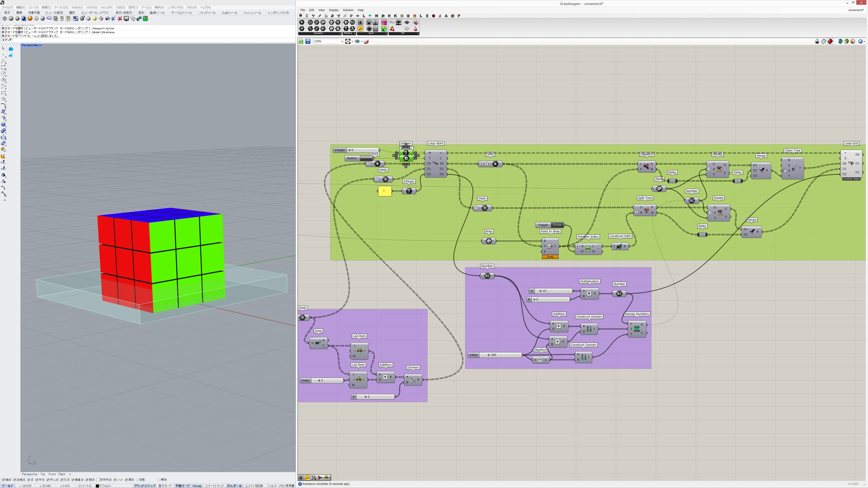Activate the sketch pencil tool
The image size is (868, 488).
[x=367, y=41]
